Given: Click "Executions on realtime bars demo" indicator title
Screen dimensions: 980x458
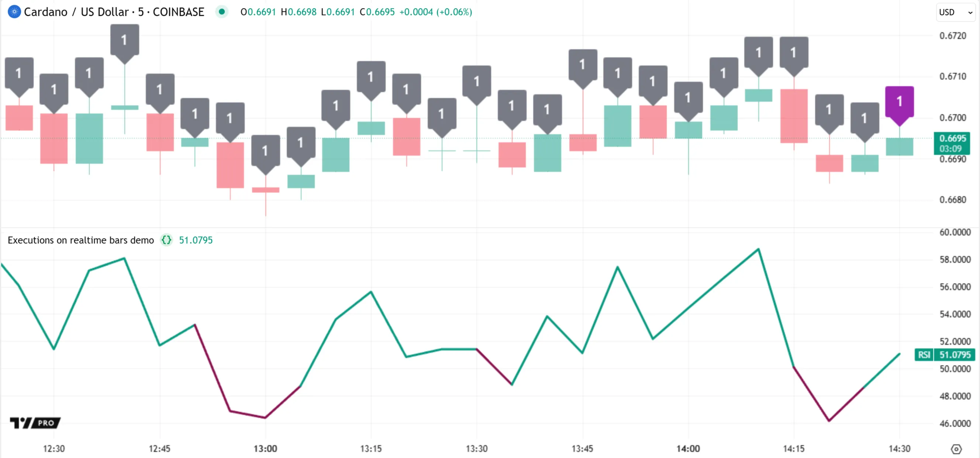Looking at the screenshot, I should (81, 240).
